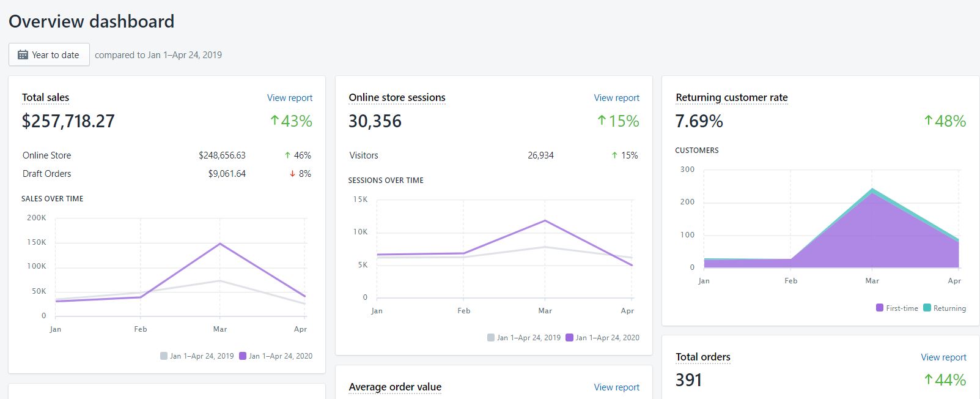Click the teal Returning legend swatch

point(927,308)
